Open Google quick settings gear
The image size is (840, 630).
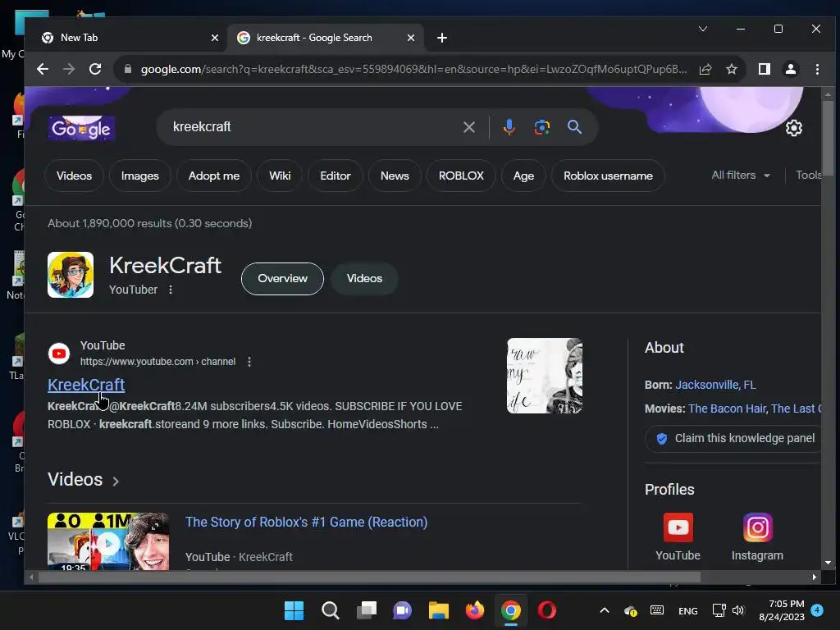[x=793, y=127]
